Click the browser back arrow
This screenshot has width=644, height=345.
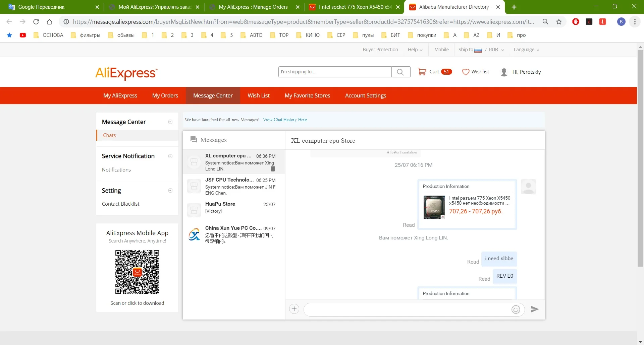(9, 22)
